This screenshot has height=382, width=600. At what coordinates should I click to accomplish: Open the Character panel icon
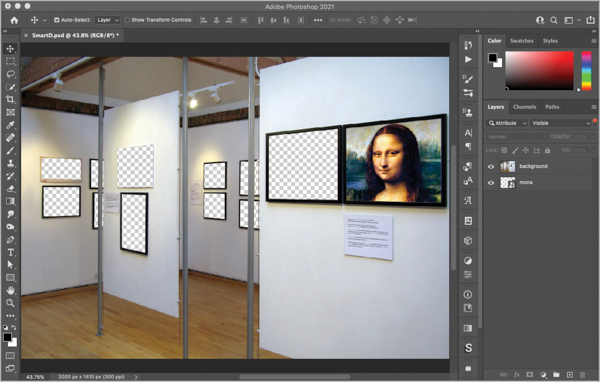click(468, 133)
